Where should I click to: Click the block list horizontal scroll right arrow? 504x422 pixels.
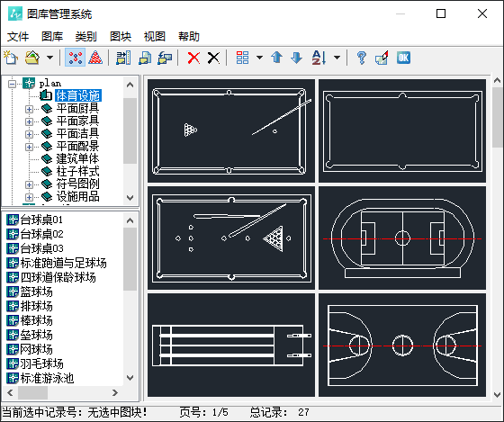coord(115,392)
